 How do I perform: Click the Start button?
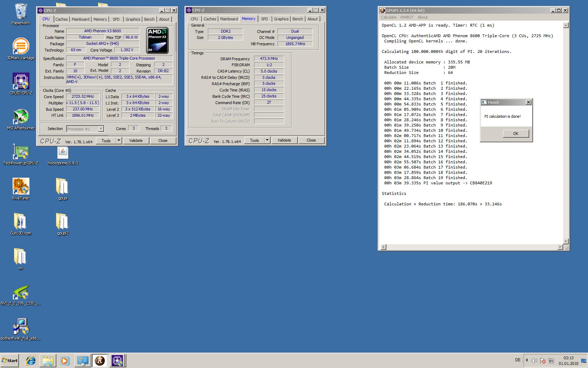(x=10, y=360)
